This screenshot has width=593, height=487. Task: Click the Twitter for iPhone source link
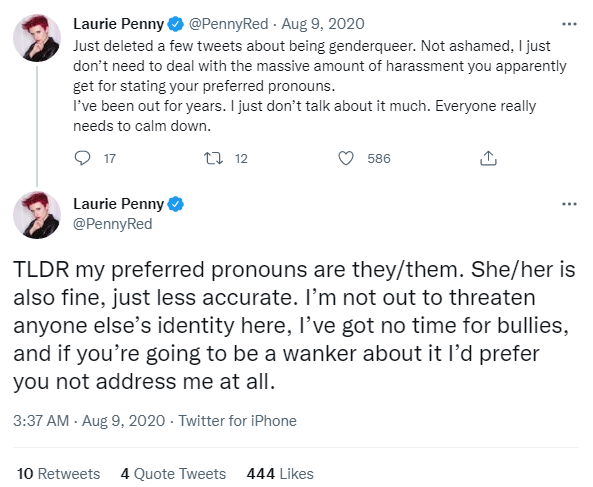coord(238,421)
